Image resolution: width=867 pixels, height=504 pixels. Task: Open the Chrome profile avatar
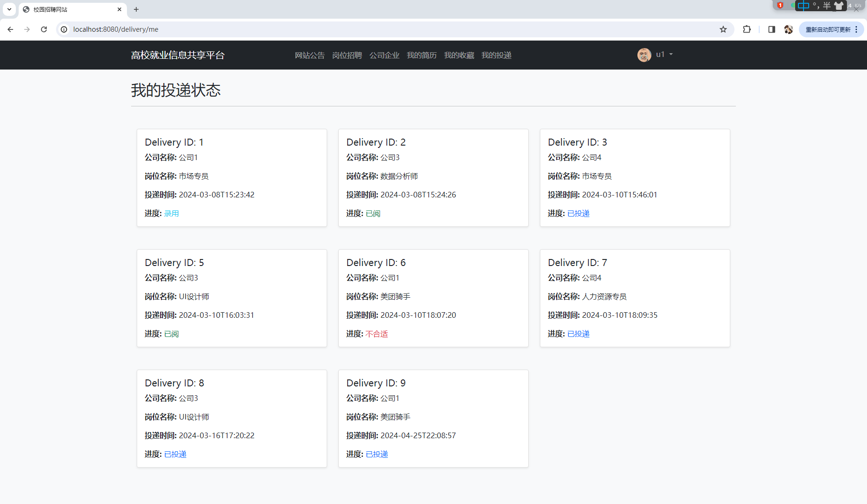(789, 29)
